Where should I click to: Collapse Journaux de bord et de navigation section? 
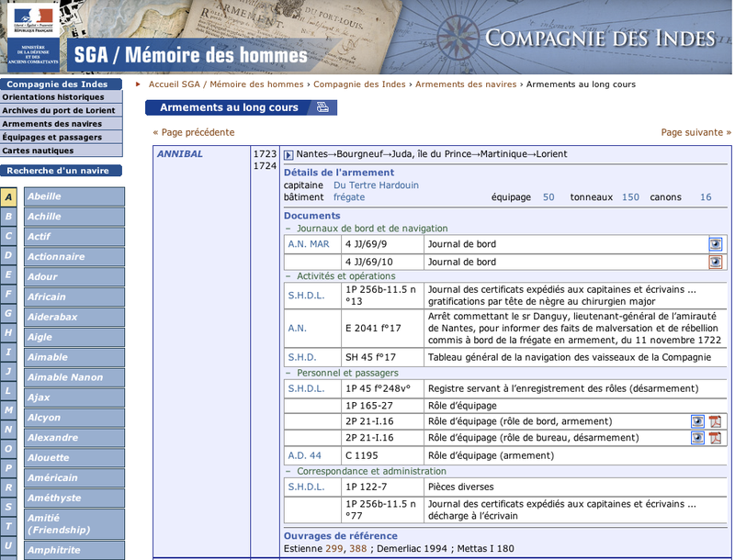(x=288, y=229)
